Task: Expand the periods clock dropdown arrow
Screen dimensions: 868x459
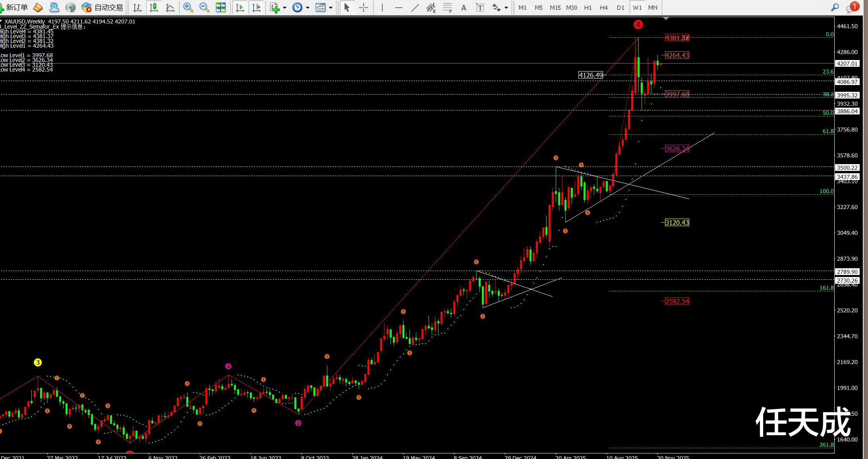Action: tap(307, 8)
